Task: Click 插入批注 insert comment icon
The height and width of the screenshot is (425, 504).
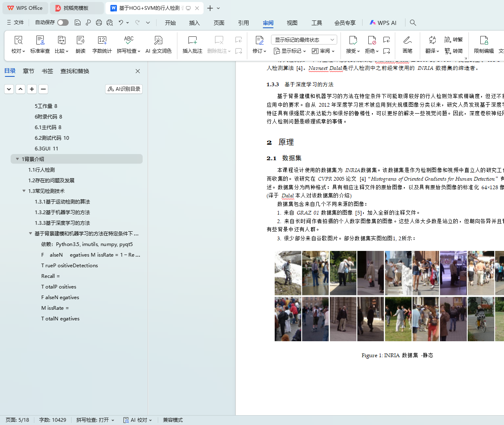Action: [192, 40]
